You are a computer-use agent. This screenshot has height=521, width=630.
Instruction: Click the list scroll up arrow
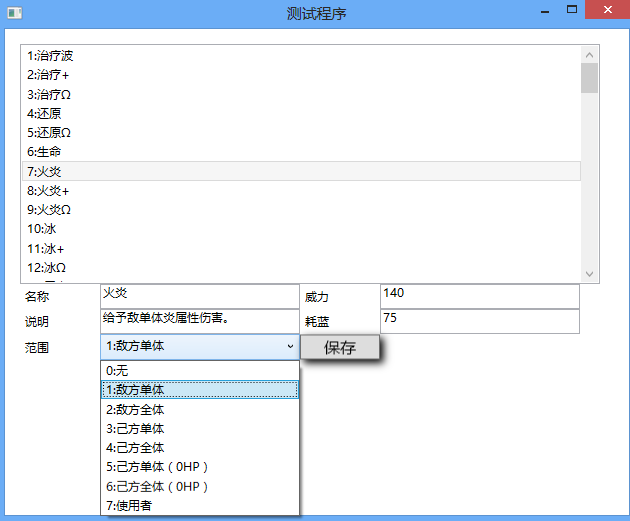(589, 55)
